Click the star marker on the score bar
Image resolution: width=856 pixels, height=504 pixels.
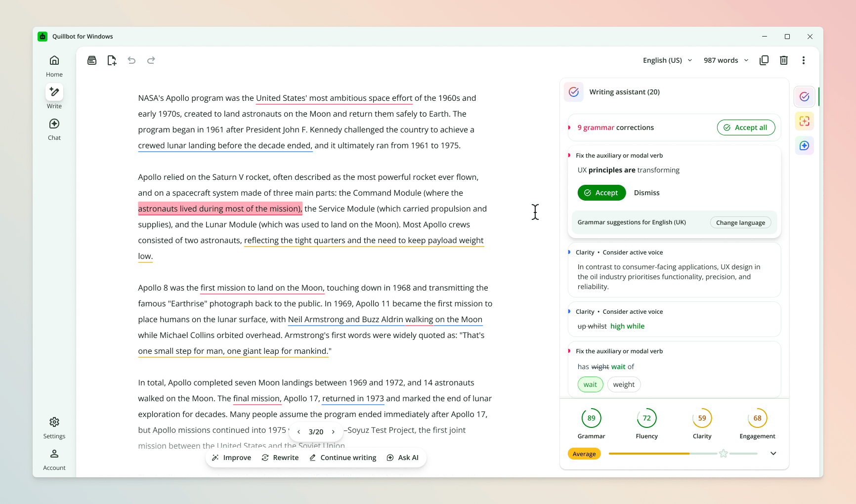click(x=724, y=454)
